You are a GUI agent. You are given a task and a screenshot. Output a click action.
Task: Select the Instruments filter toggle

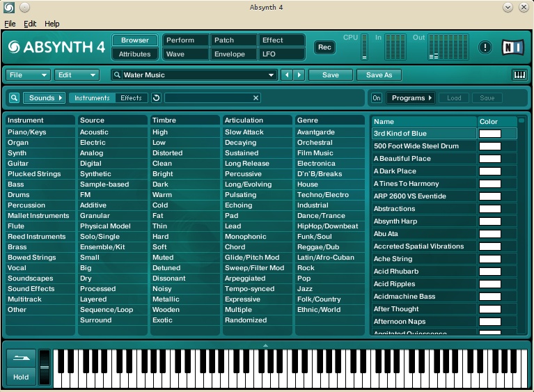pos(92,98)
